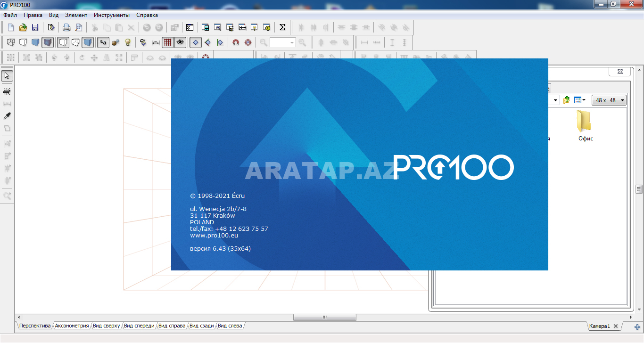Click the www.pro100.eu text on splash
The image size is (644, 343).
(214, 235)
